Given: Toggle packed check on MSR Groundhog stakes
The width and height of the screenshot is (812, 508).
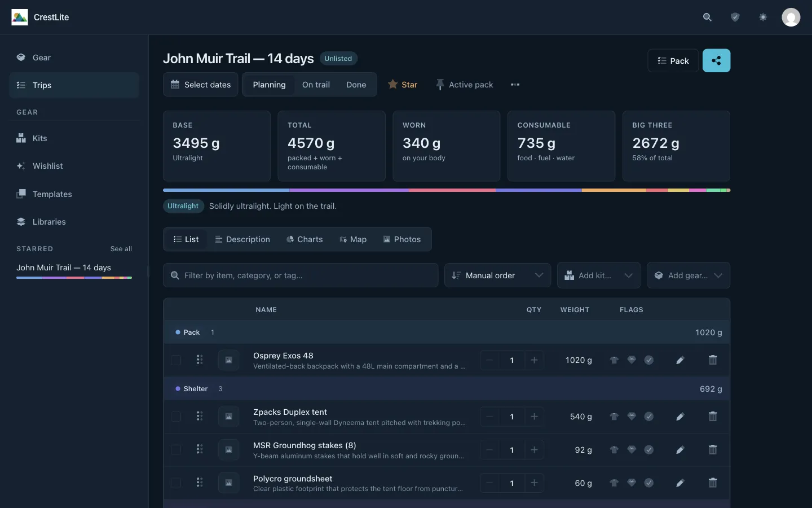Looking at the screenshot, I should point(649,450).
